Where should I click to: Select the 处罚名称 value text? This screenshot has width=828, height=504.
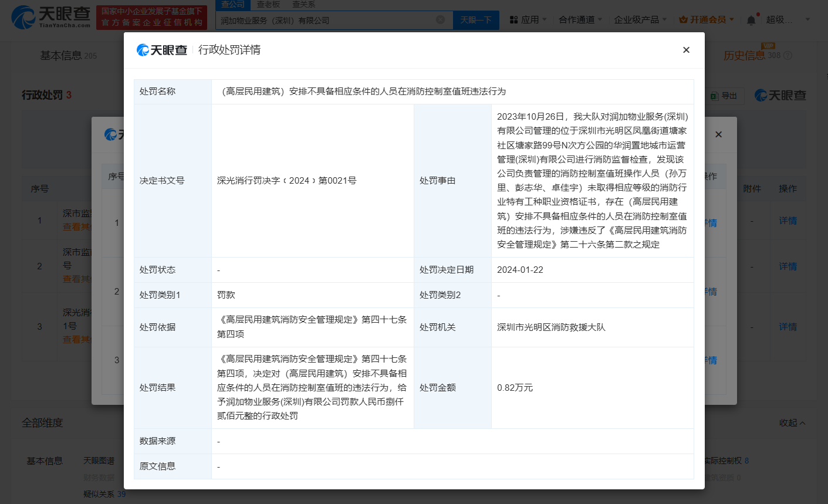361,92
